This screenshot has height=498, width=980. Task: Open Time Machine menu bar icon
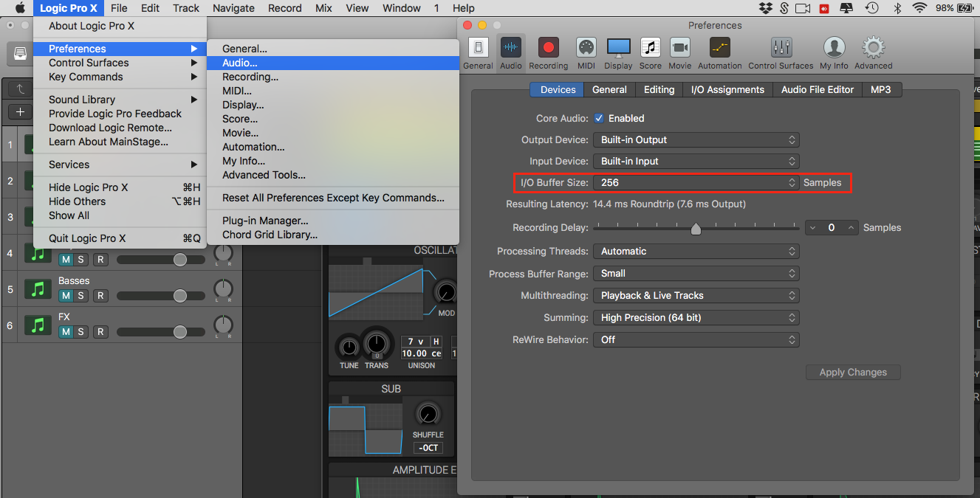tap(872, 8)
